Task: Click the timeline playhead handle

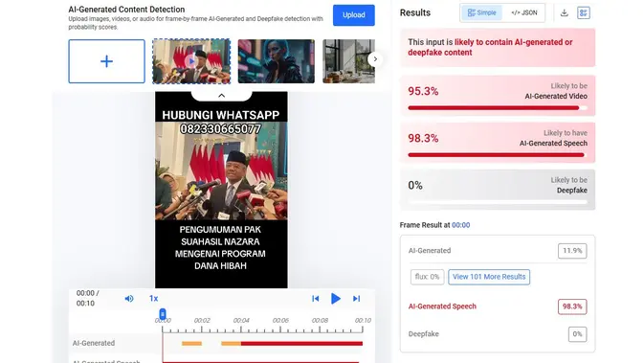Action: coord(163,314)
